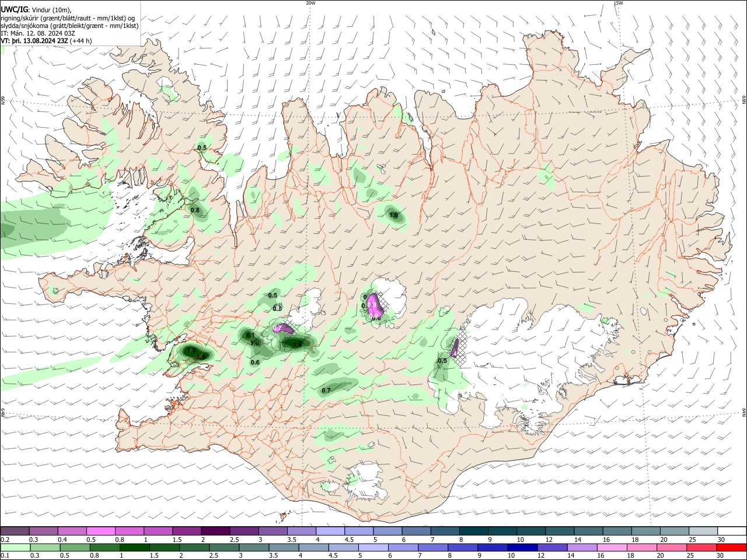Click the 'slydda/snjókoma' legend description line
Screen dimensions: 747x560
click(69, 26)
